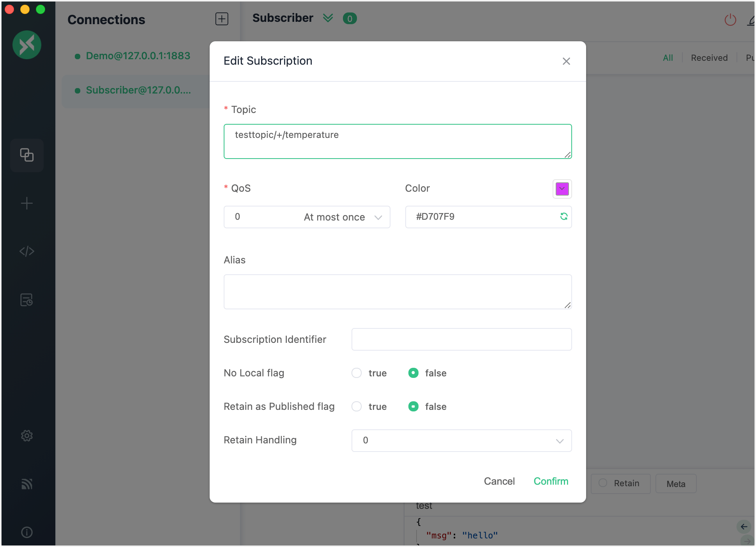Expand Subscriber connection details chevron

[328, 18]
